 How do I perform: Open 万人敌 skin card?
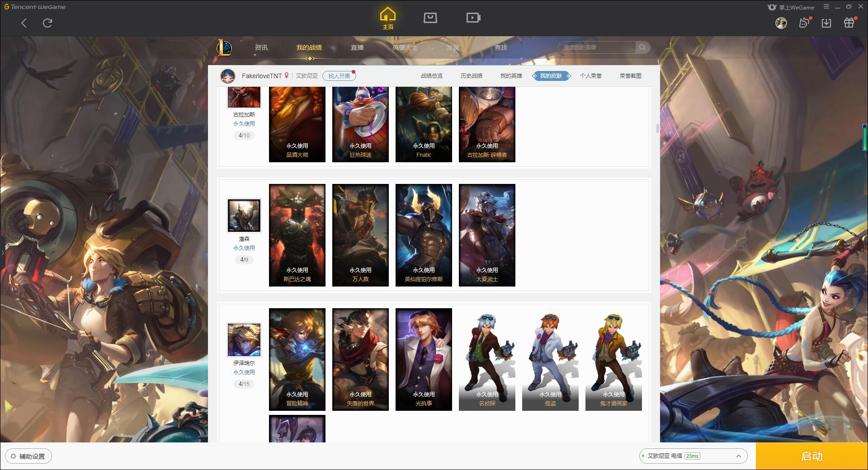(360, 235)
